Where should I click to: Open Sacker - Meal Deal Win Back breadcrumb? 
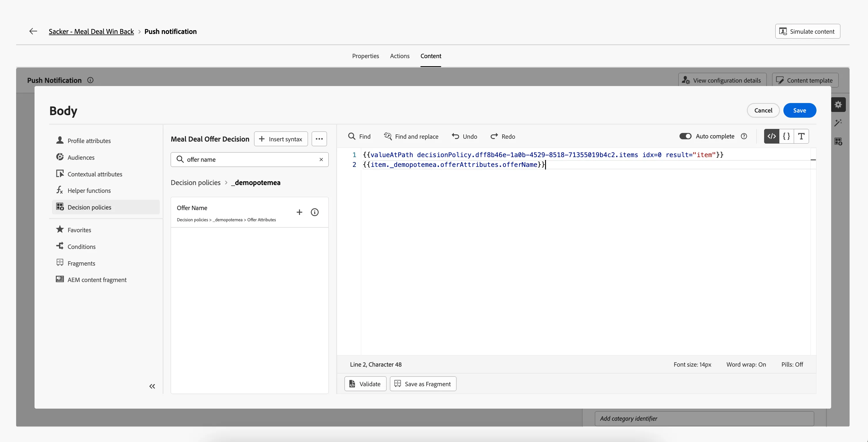(x=91, y=31)
